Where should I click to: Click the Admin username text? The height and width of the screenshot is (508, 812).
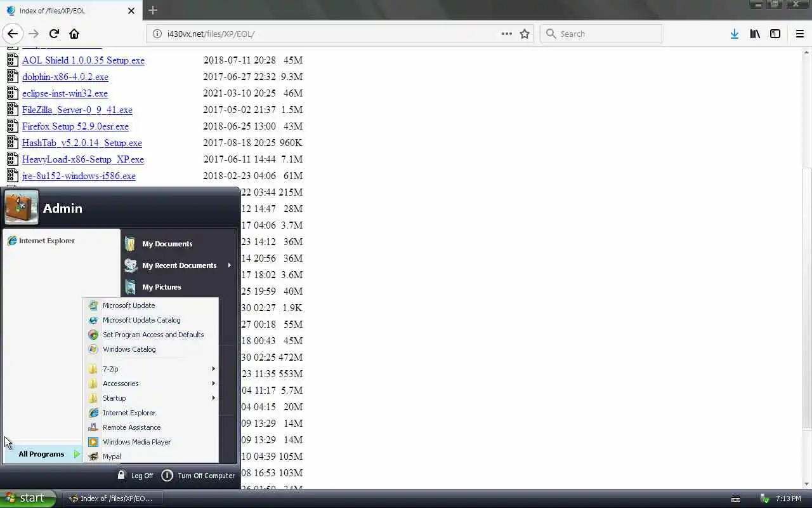pos(63,208)
